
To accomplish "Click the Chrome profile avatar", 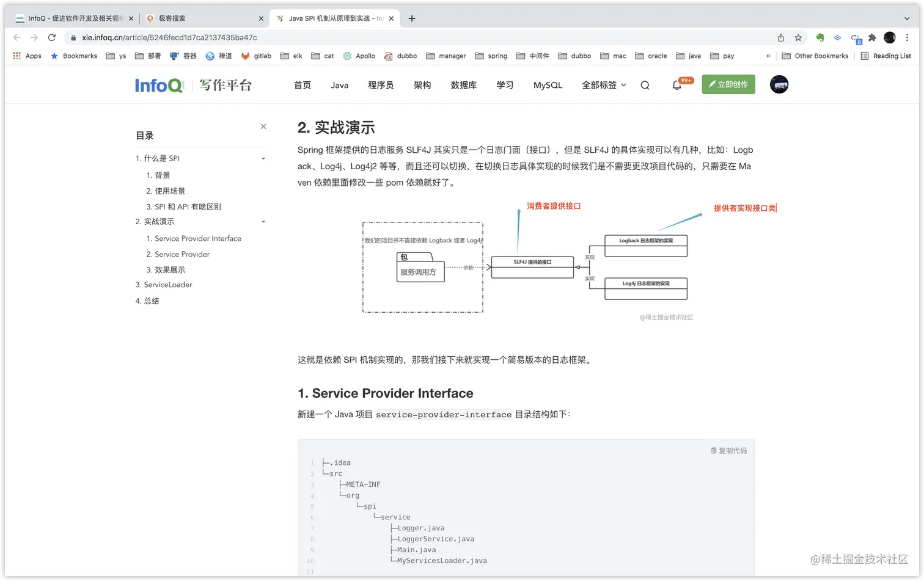I will (890, 37).
